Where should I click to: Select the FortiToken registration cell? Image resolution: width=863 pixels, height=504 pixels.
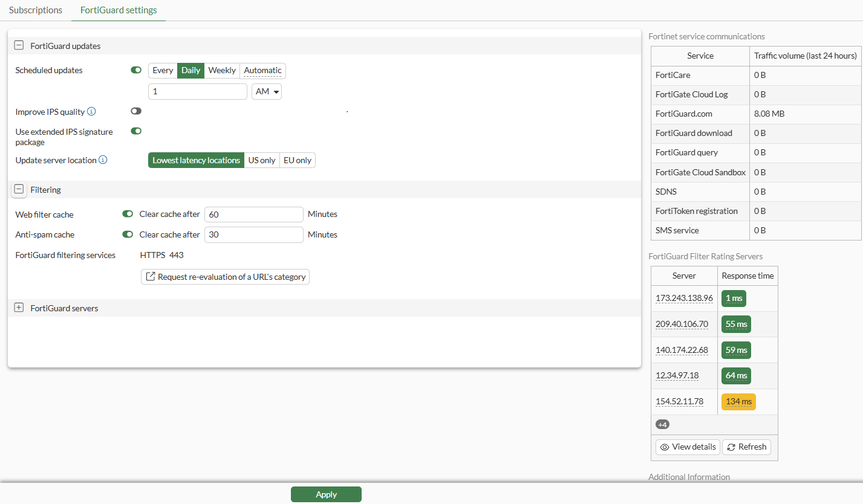[700, 211]
